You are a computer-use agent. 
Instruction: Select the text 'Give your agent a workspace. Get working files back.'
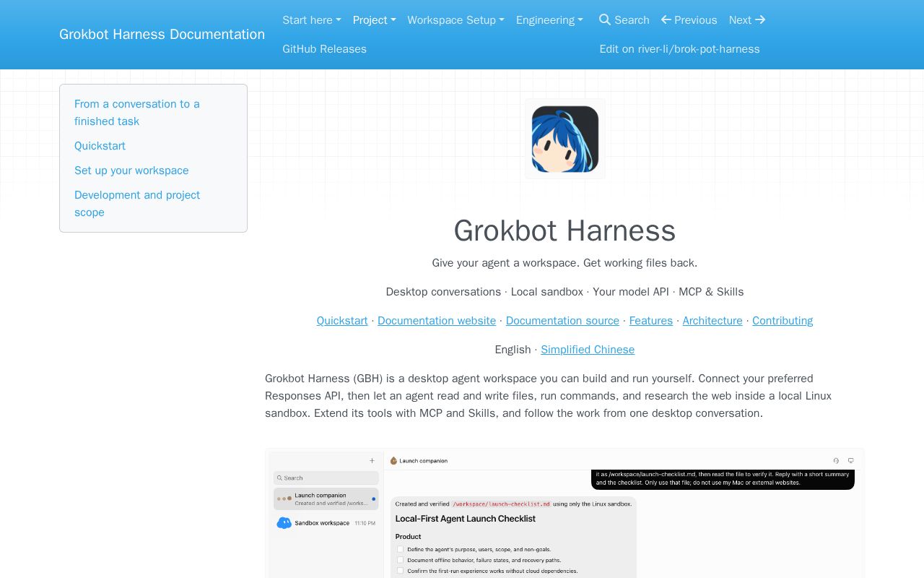pos(565,263)
